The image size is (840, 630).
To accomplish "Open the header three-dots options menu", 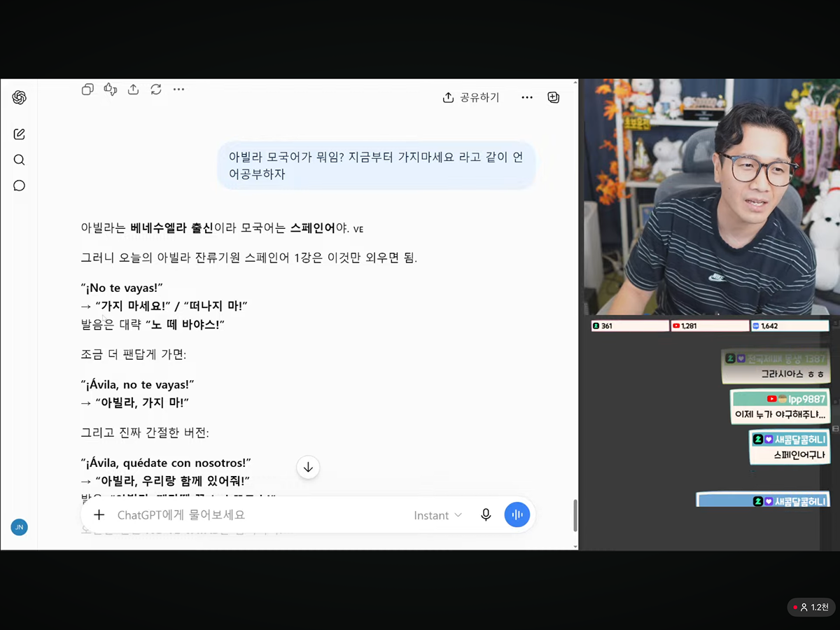I will coord(527,97).
